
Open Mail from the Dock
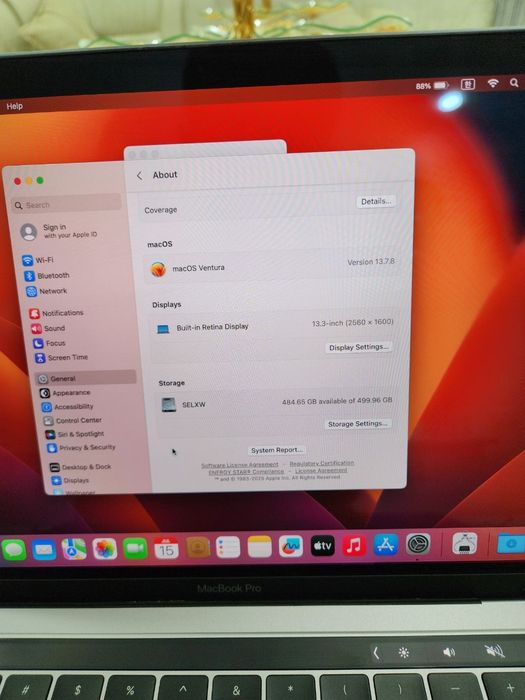pos(44,549)
